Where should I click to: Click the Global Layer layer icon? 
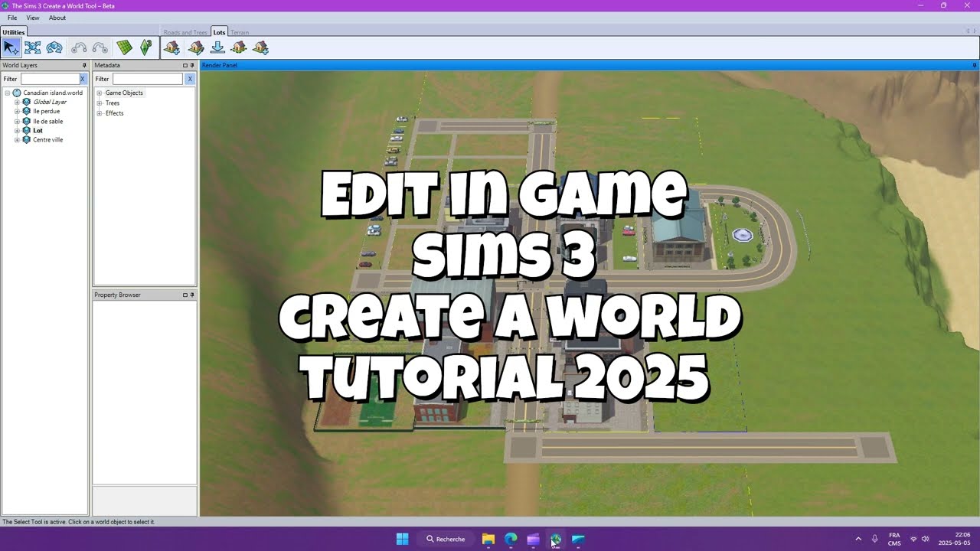coord(27,102)
